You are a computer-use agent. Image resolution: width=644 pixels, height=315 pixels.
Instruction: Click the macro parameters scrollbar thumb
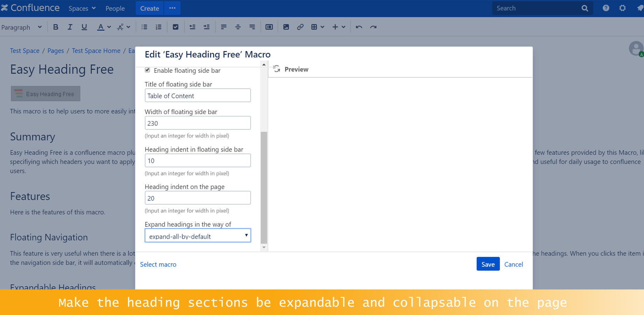(264, 188)
